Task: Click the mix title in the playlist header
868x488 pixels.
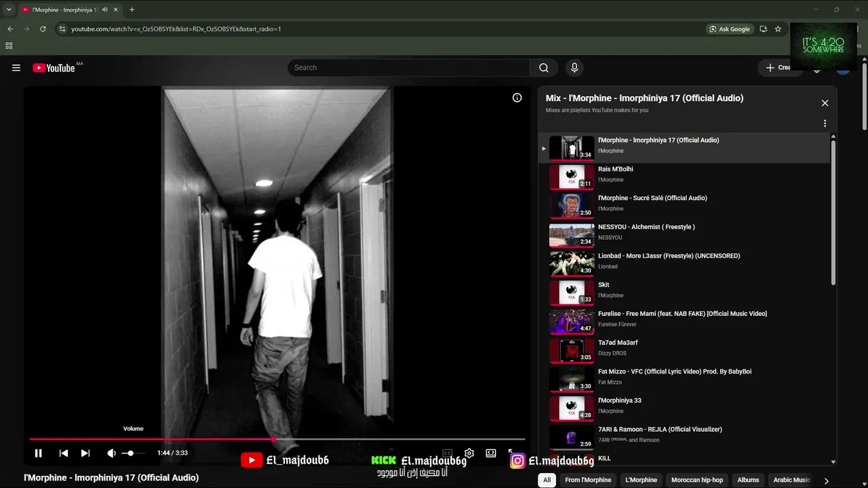Action: [x=644, y=98]
